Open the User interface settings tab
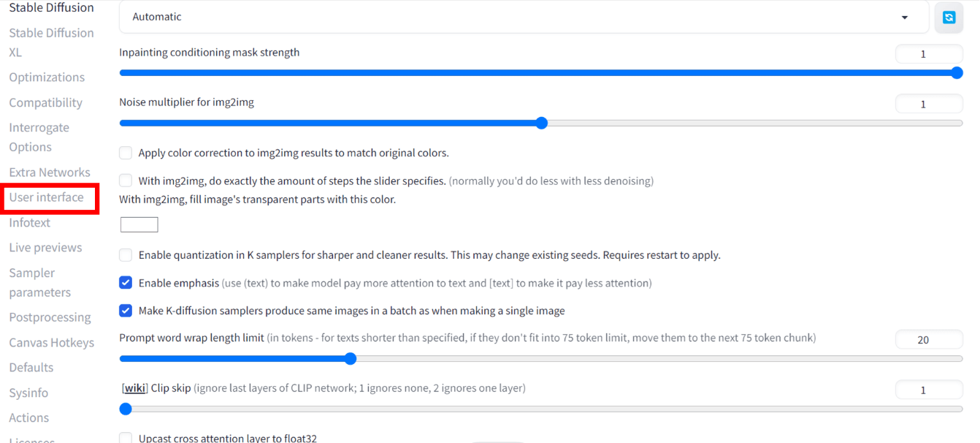The image size is (980, 443). (47, 197)
